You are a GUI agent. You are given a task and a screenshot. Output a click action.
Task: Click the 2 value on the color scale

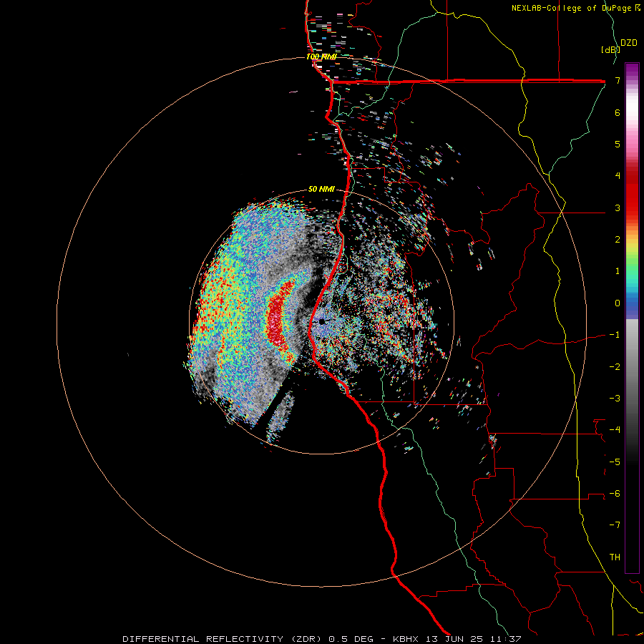pos(618,240)
